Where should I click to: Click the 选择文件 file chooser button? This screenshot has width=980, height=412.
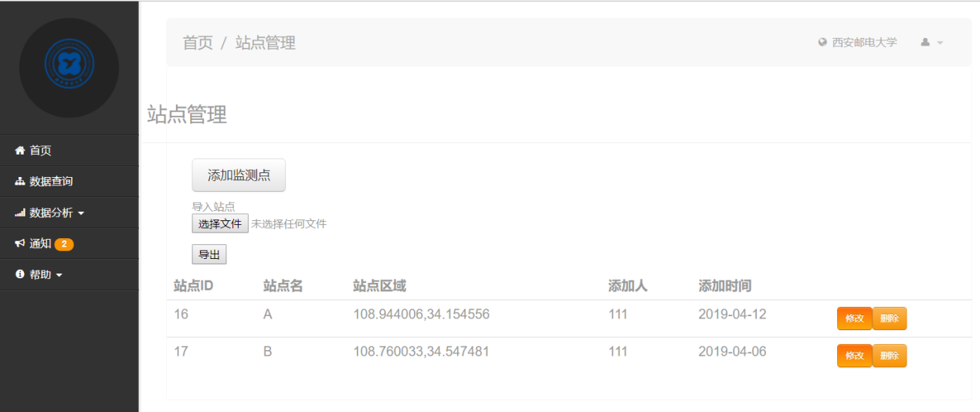[220, 223]
